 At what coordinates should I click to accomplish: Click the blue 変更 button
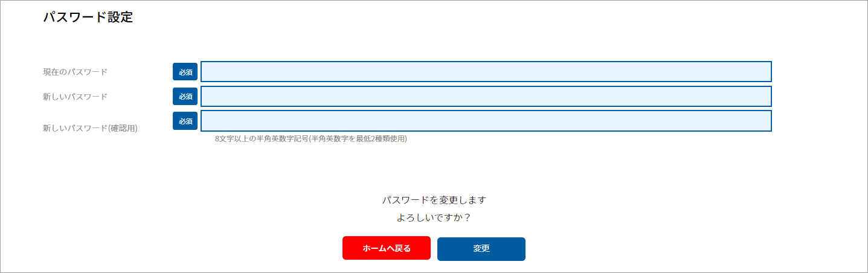coord(481,249)
